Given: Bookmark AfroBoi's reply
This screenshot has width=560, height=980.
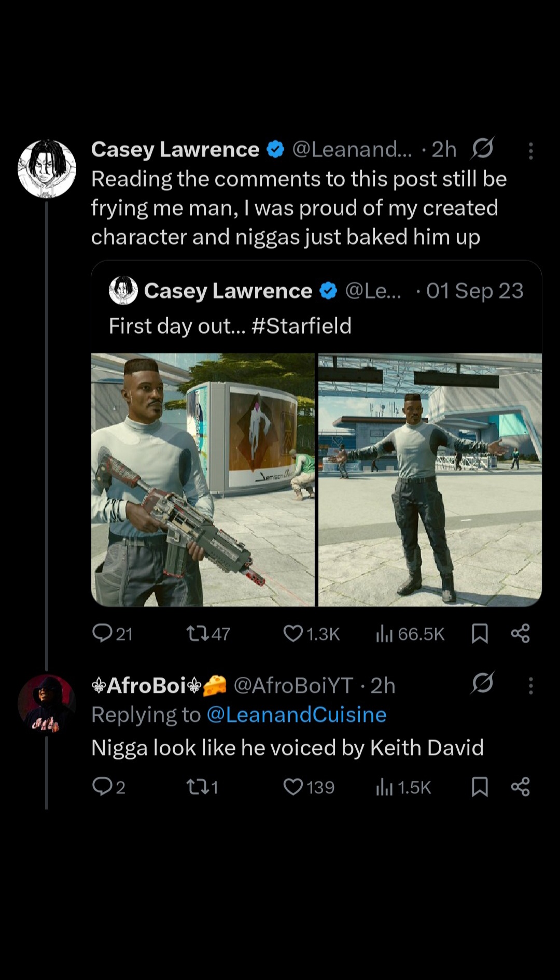Looking at the screenshot, I should [x=480, y=787].
